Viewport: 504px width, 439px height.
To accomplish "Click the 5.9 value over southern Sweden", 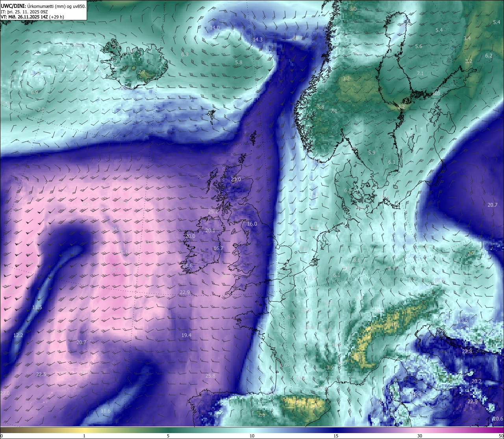I will click(372, 152).
